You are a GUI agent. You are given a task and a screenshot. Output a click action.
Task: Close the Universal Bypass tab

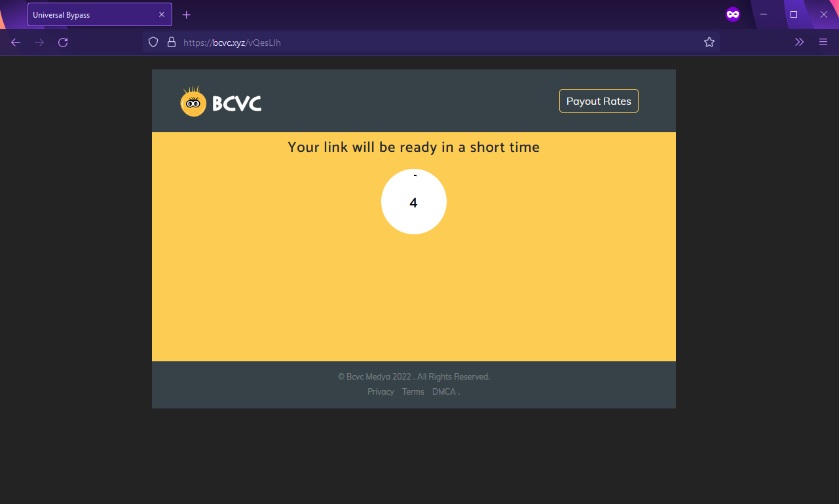point(162,14)
